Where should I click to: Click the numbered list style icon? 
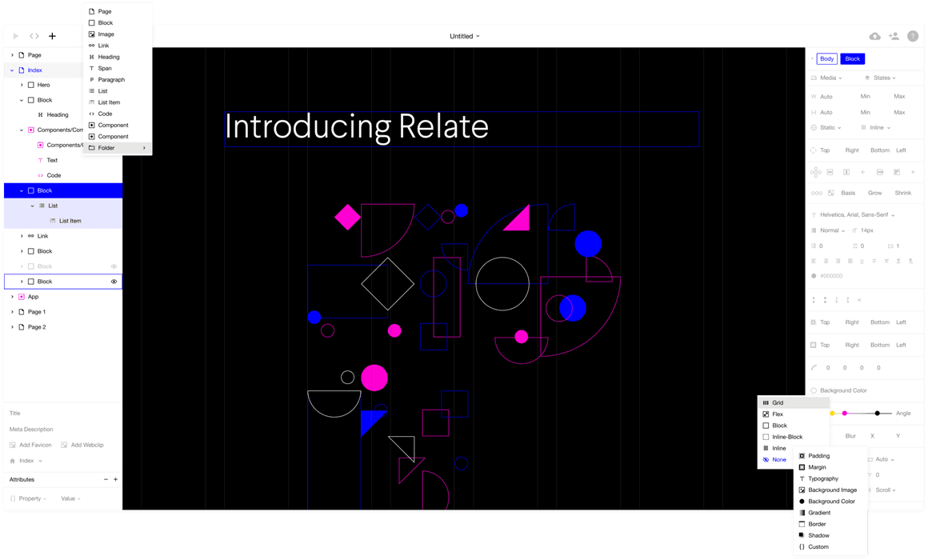[x=836, y=300]
